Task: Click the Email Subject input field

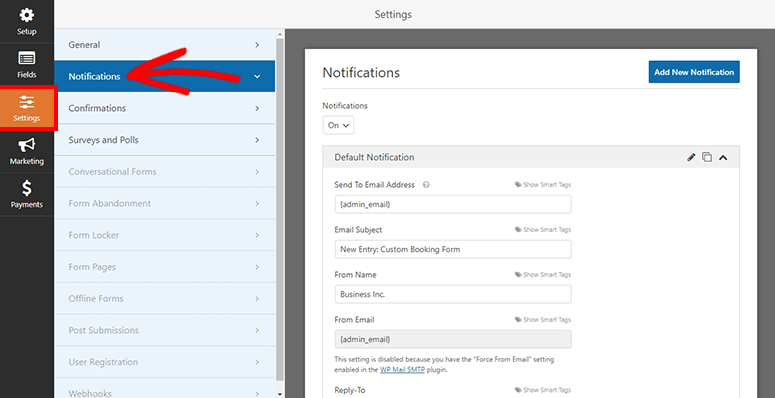Action: click(453, 249)
